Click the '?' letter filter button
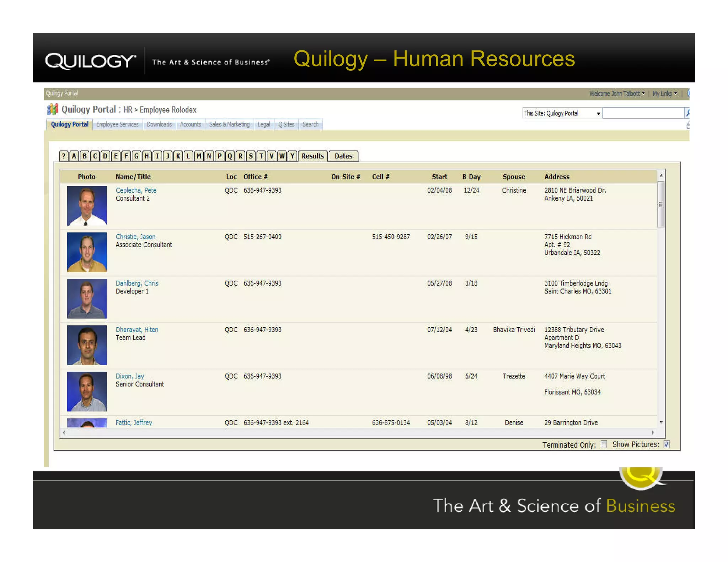 64,156
